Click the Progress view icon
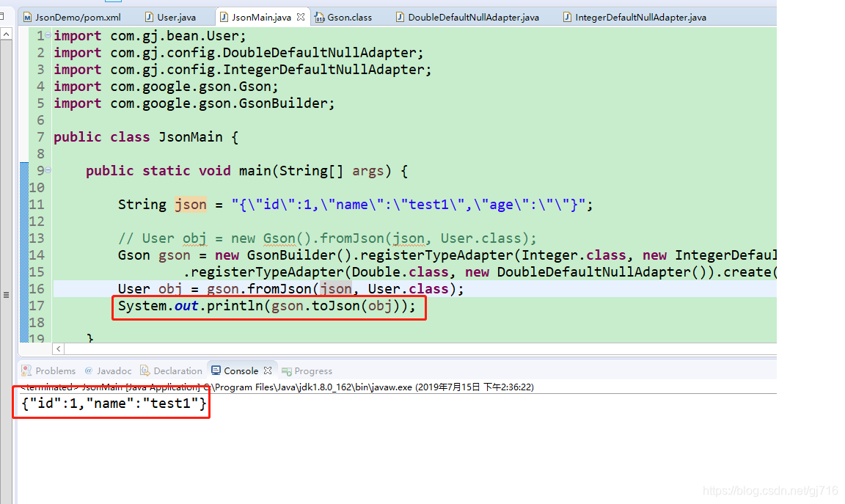The image size is (845, 504). (287, 371)
